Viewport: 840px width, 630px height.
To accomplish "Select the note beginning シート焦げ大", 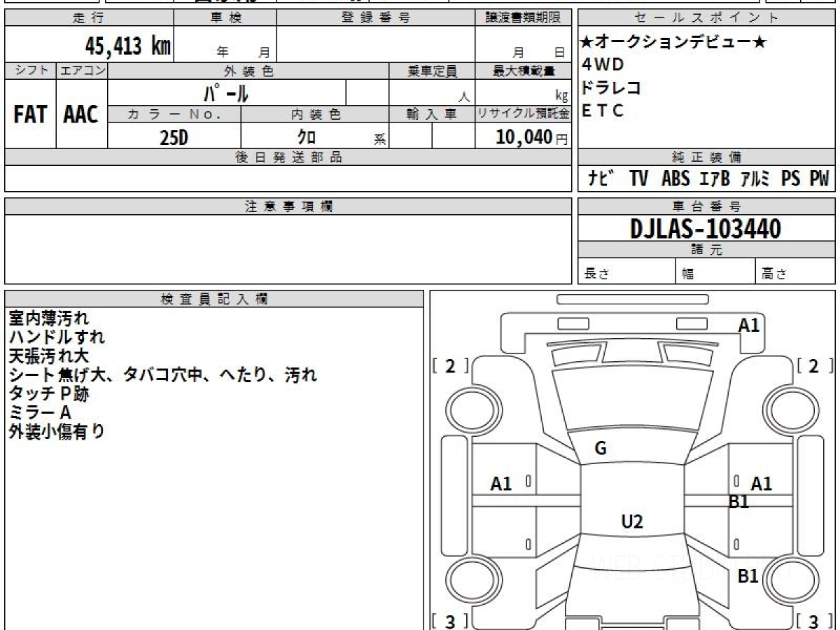I will pos(162,375).
